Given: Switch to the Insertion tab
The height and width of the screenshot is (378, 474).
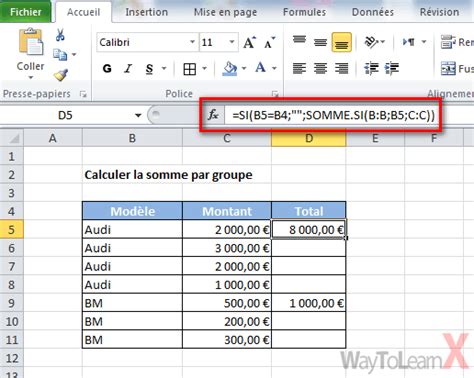Looking at the screenshot, I should pyautogui.click(x=147, y=12).
